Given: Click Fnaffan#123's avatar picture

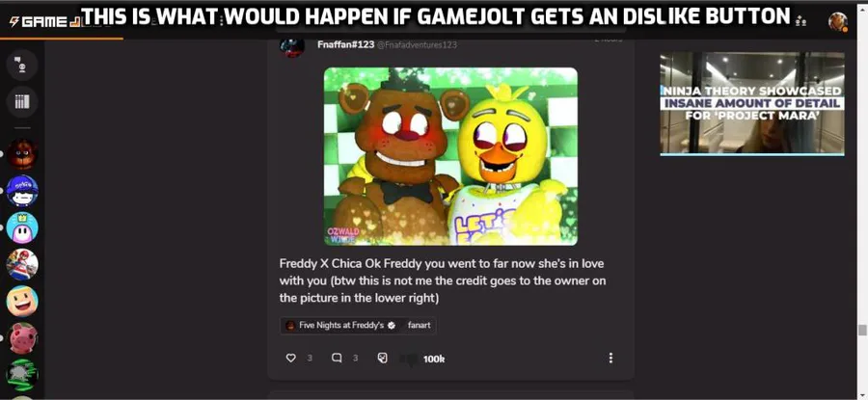Looking at the screenshot, I should click(x=291, y=46).
